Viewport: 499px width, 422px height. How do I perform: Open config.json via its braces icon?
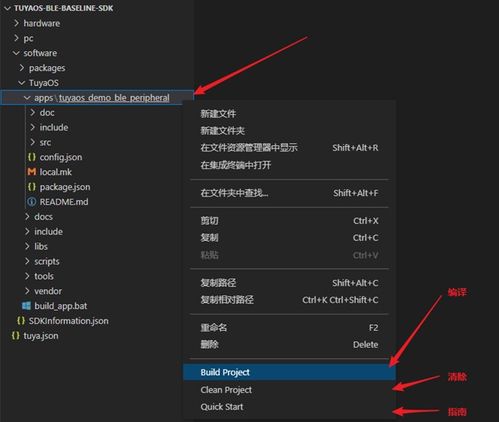pos(32,157)
